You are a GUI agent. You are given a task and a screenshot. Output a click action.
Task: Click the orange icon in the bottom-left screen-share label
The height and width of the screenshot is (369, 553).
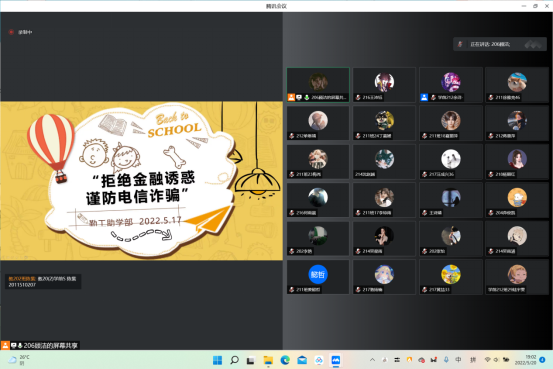pos(5,345)
